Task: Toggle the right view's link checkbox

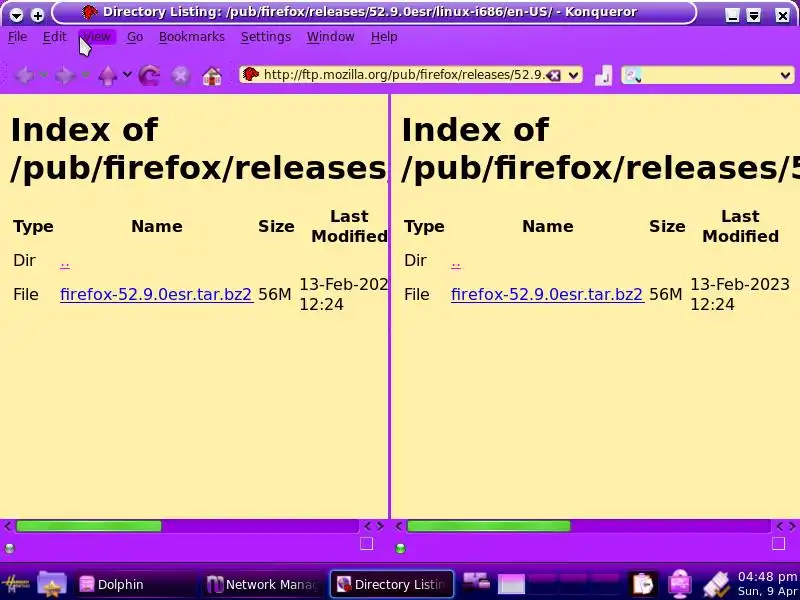Action: (778, 544)
